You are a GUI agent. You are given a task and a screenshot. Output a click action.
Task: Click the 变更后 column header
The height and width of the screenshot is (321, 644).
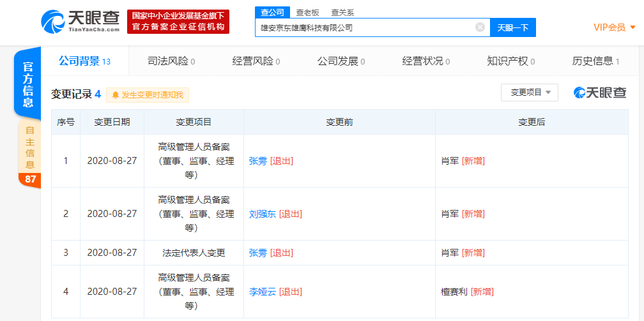click(x=532, y=122)
